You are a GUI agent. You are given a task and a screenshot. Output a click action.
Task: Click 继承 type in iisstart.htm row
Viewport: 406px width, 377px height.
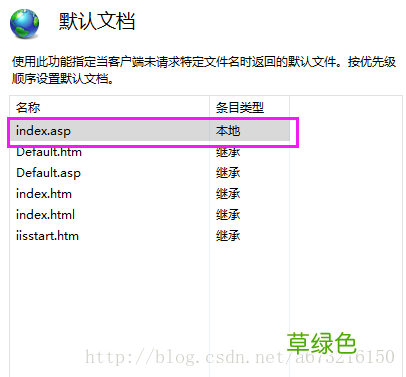[x=228, y=236]
